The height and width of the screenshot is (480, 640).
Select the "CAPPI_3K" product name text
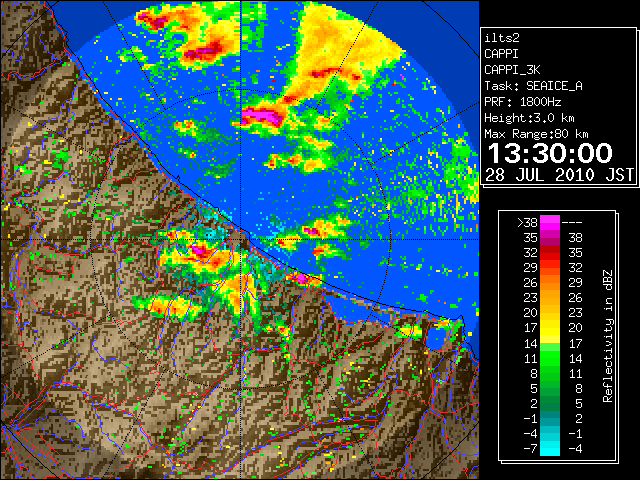(512, 70)
